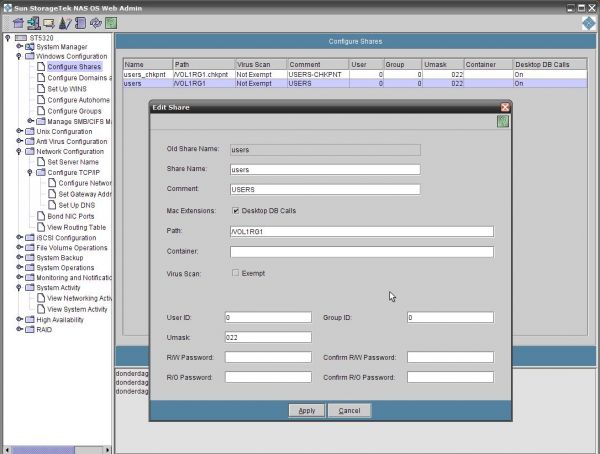Image resolution: width=600 pixels, height=454 pixels.
Task: Open View System Activity tree item
Action: click(x=77, y=309)
